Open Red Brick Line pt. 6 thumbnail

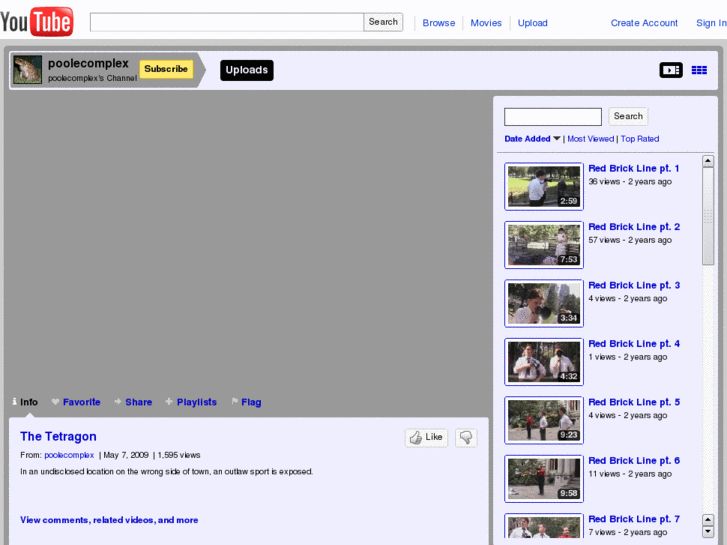coord(544,478)
